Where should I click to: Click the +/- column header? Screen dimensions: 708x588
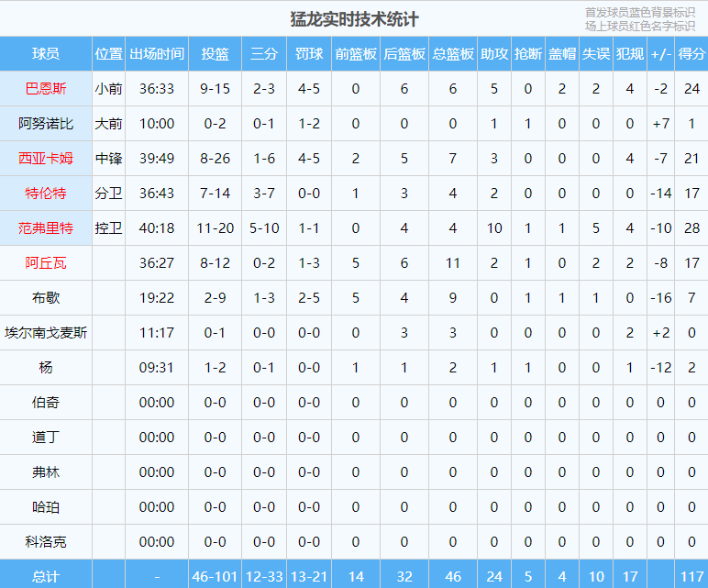[x=661, y=54]
